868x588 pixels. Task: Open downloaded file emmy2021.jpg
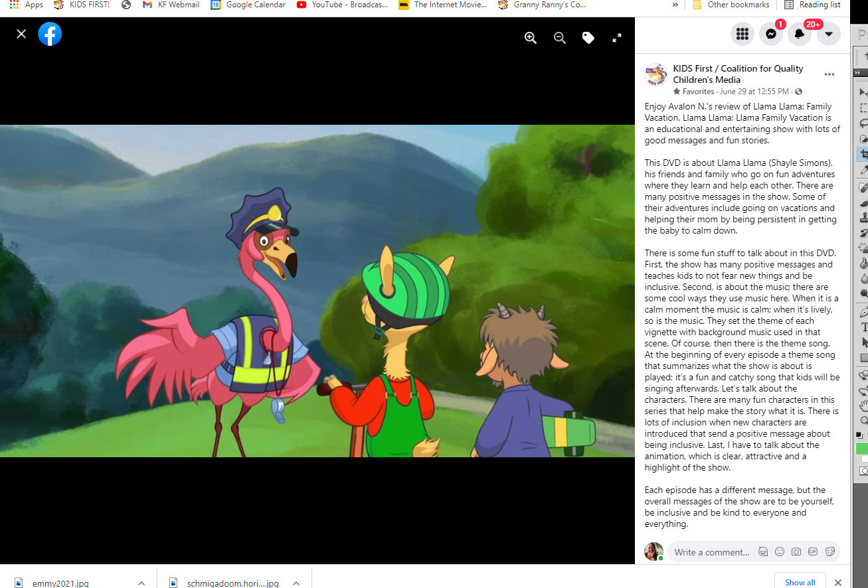[x=53, y=583]
